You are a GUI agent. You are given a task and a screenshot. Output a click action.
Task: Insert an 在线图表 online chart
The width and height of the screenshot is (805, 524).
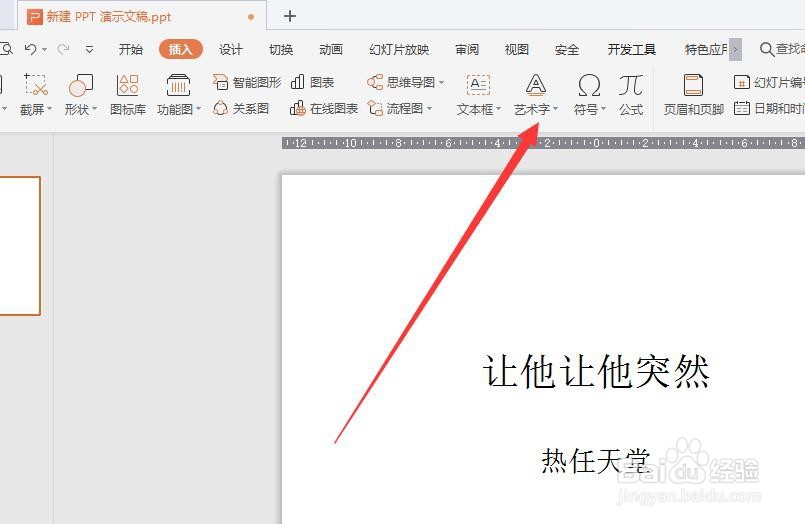(323, 108)
